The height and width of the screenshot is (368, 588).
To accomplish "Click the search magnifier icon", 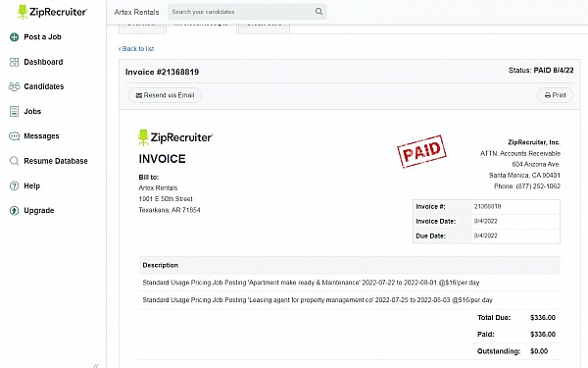I will click(318, 12).
